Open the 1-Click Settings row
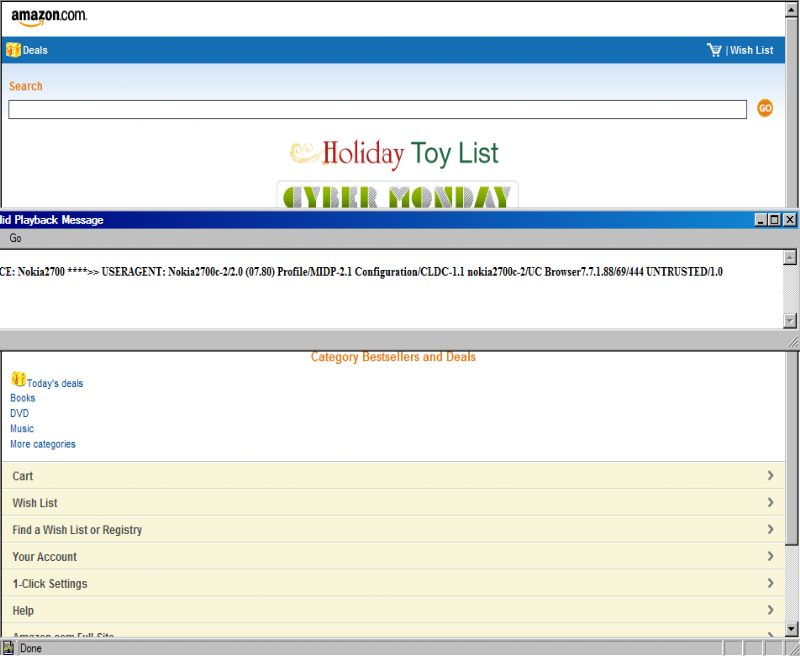This screenshot has width=800, height=656. click(x=393, y=583)
